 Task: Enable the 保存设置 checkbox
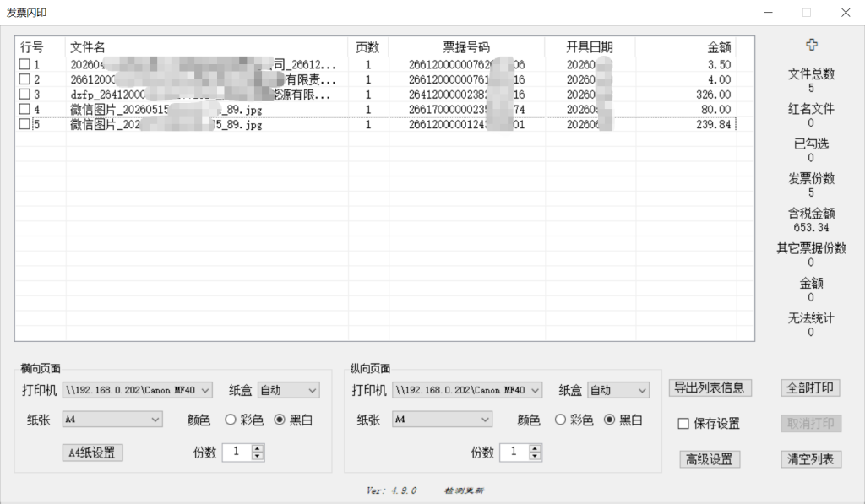(683, 424)
